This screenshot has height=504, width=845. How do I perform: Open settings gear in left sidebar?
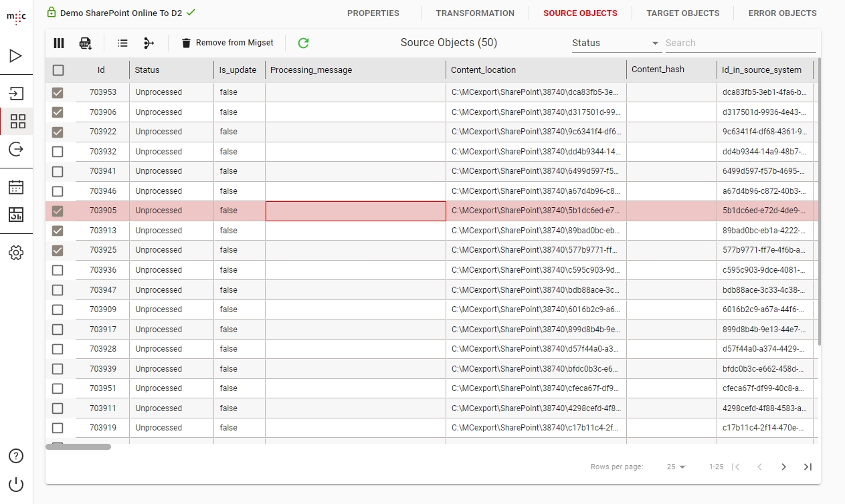16,253
